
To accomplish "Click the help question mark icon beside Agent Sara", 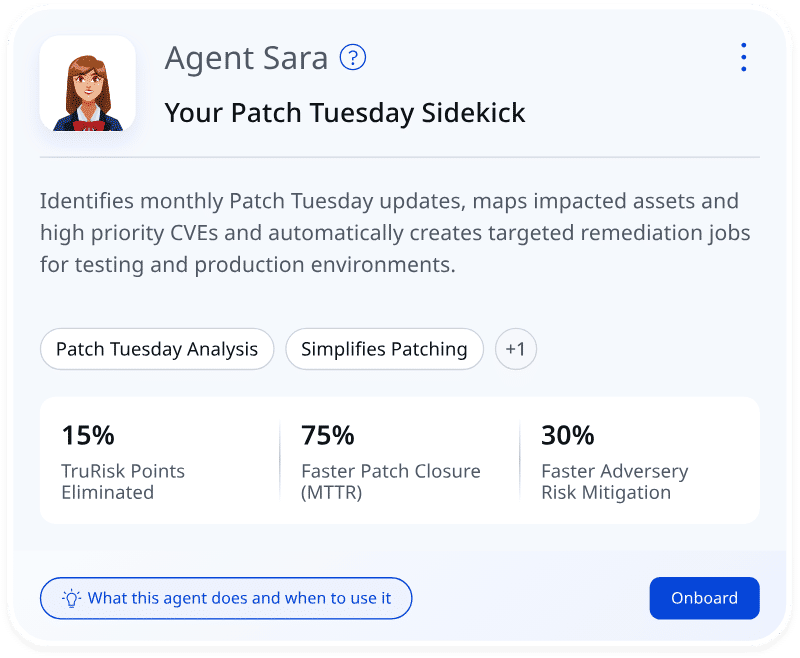I will click(x=353, y=58).
